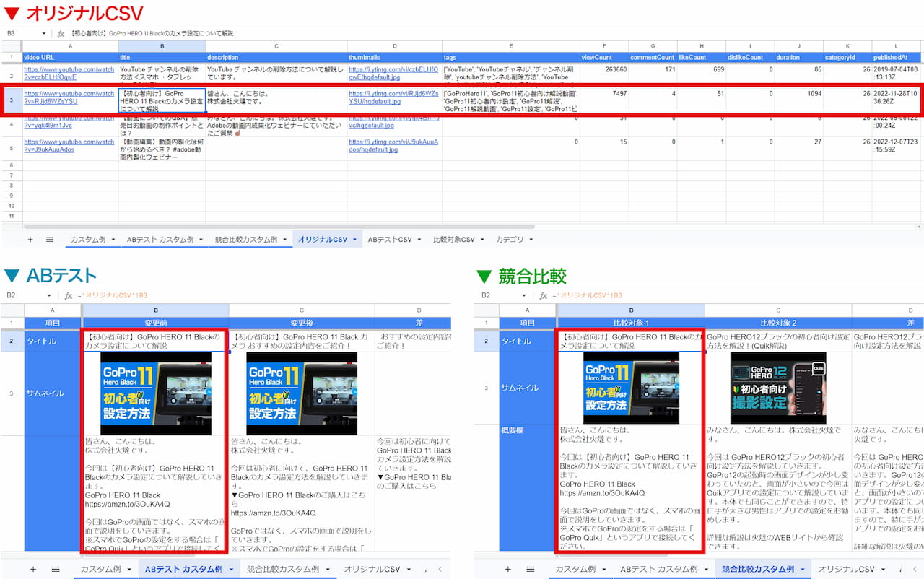Click the サムネイル row label in the ABテスト sheet
924x579 pixels.
[53, 393]
